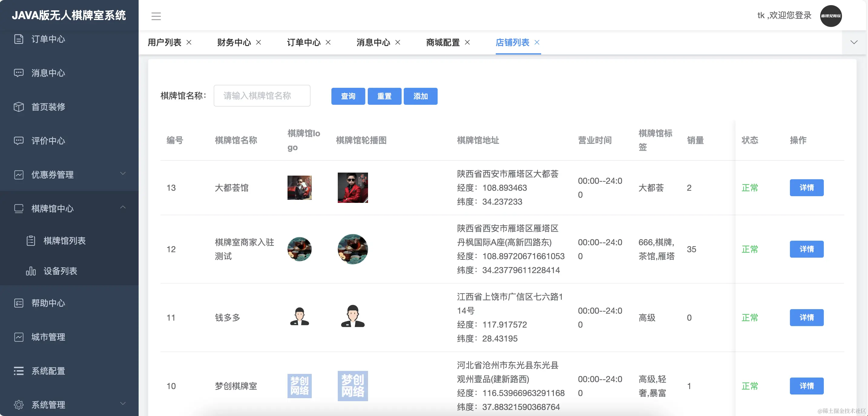Viewport: 868px width, 416px height.
Task: Open the 订单中心 sidebar icon
Action: pos(18,39)
